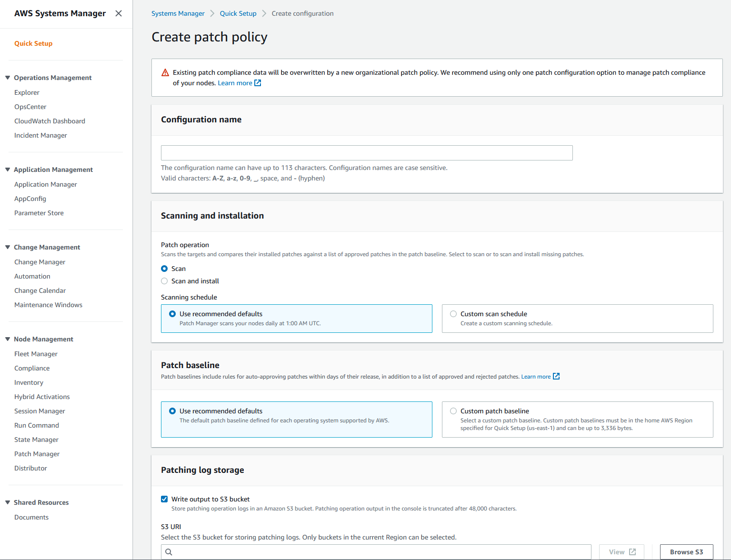The height and width of the screenshot is (560, 731).
Task: Collapse the Shared Resources section
Action: (x=8, y=502)
